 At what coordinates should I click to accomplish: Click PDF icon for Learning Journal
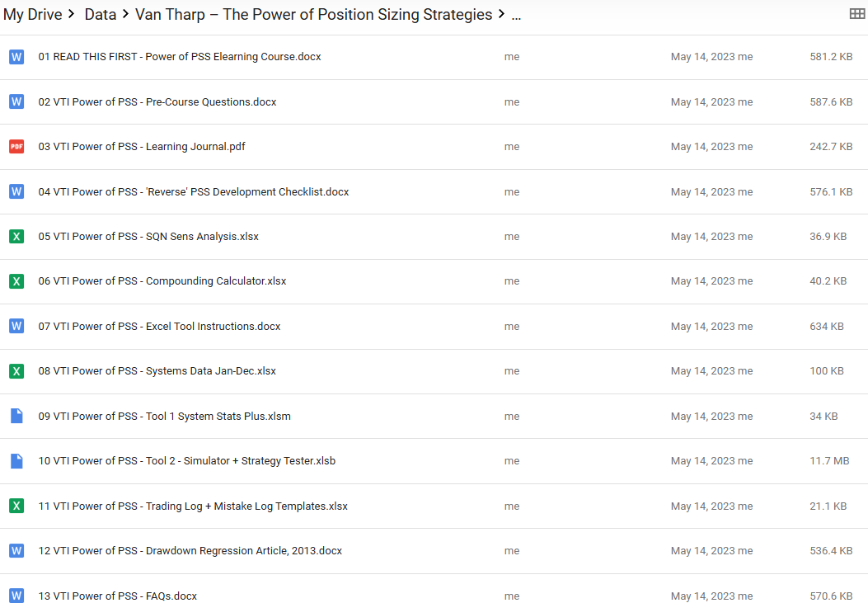click(x=16, y=147)
